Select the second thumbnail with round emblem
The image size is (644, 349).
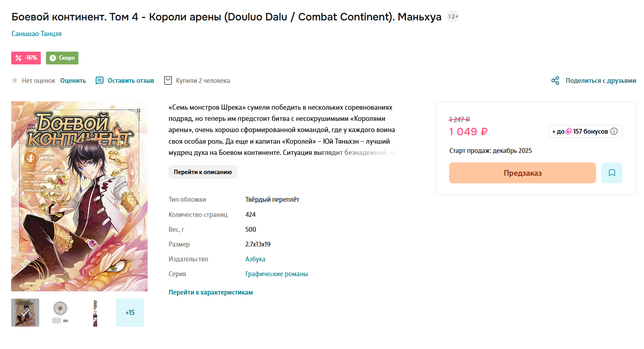[60, 313]
